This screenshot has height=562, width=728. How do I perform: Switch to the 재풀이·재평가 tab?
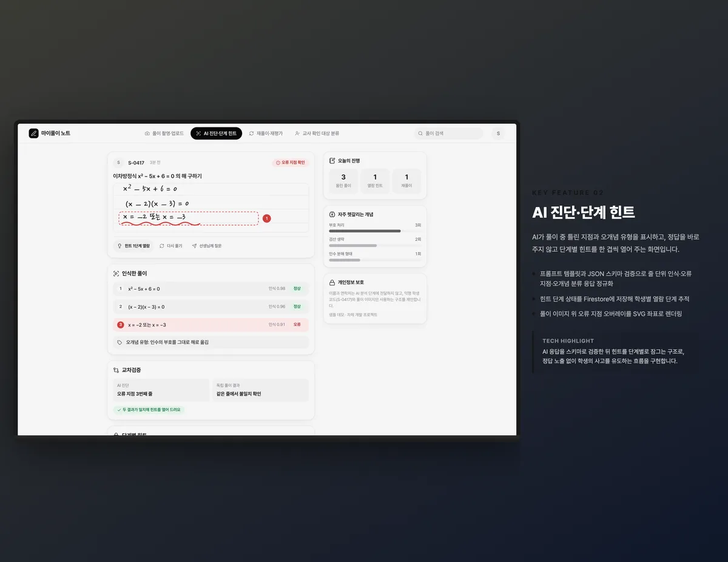(x=266, y=133)
